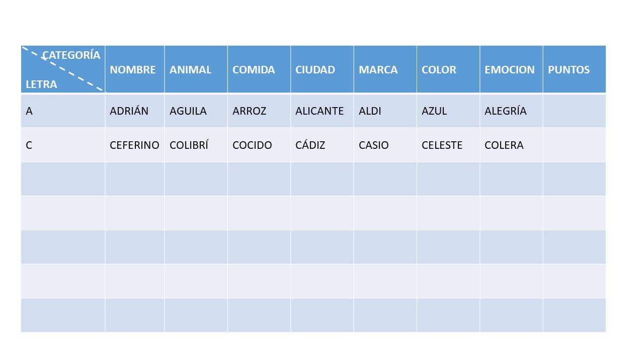Click the empty PUNTOS cell in row A
This screenshot has width=644, height=362.
(575, 111)
